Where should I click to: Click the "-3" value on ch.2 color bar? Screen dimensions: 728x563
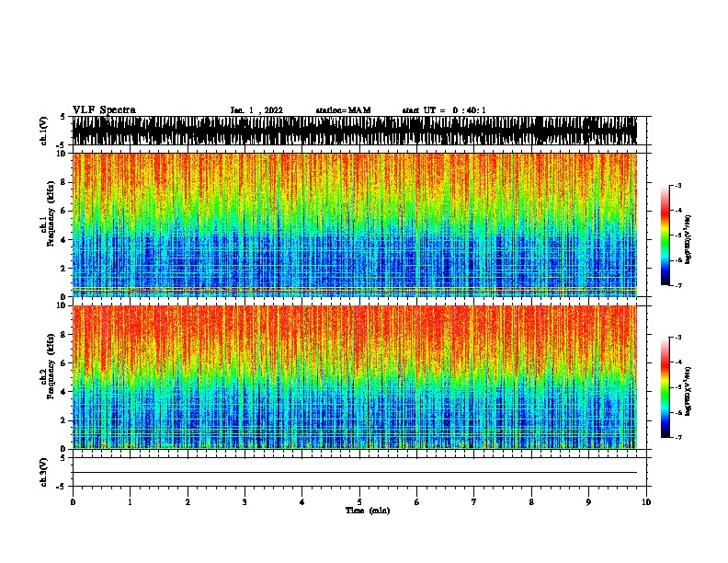(x=678, y=338)
